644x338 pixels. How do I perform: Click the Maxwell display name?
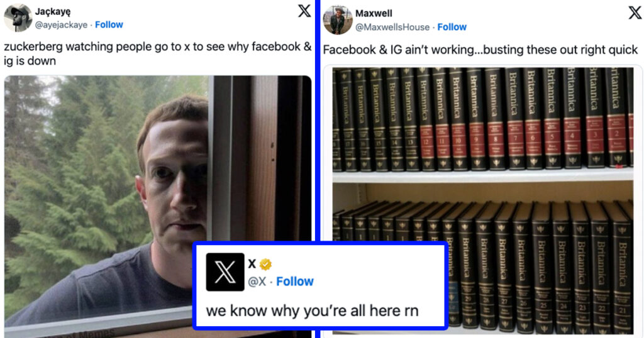pos(374,13)
